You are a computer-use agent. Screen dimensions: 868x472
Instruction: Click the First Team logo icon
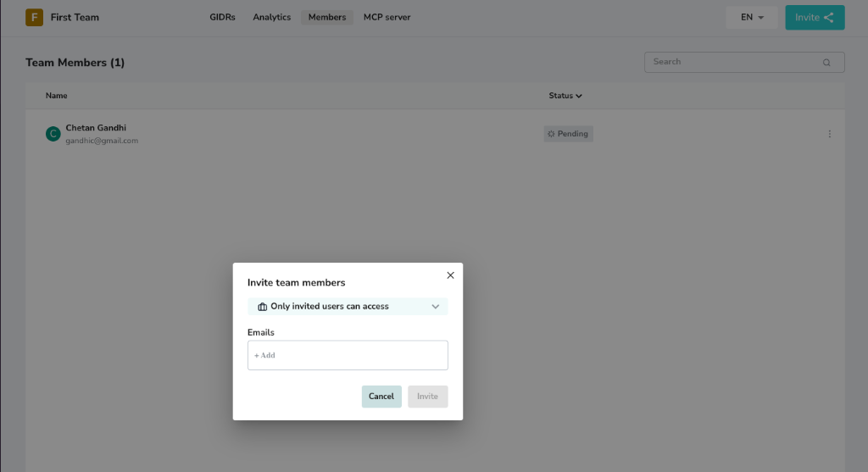click(x=34, y=17)
